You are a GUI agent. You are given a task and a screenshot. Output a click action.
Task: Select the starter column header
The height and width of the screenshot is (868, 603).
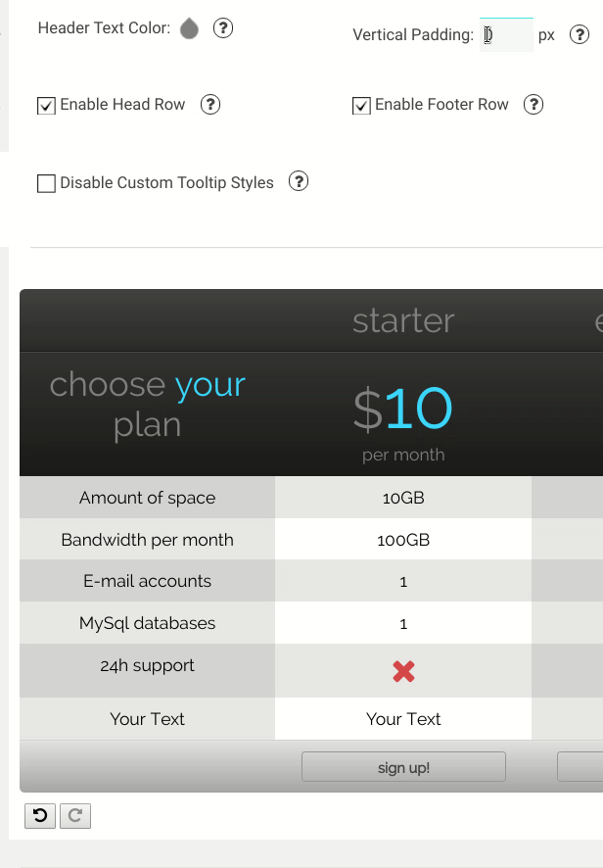[x=403, y=320]
